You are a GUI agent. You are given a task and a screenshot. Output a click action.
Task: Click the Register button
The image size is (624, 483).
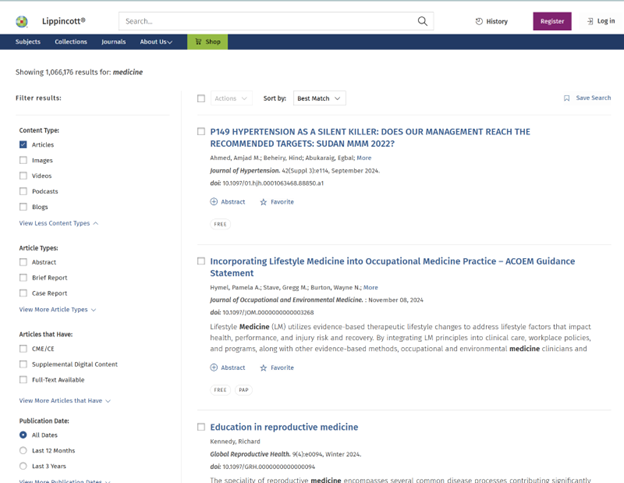click(x=551, y=21)
